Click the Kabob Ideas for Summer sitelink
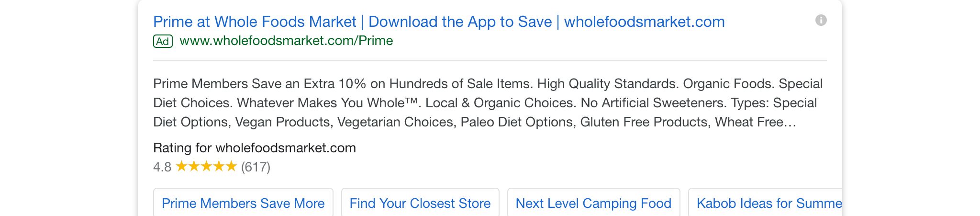 pos(766,203)
